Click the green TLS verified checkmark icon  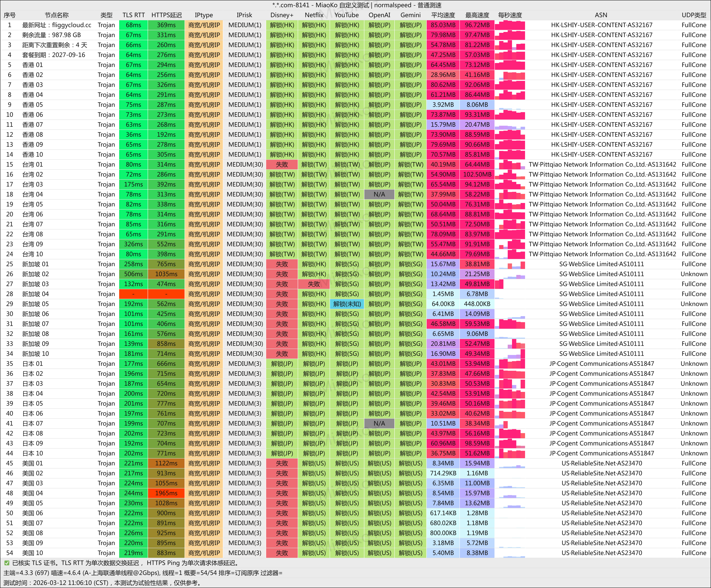tap(6, 563)
